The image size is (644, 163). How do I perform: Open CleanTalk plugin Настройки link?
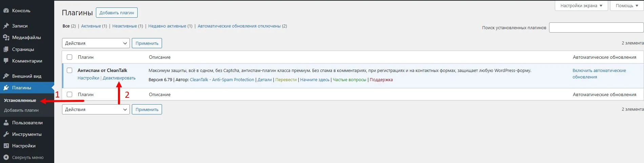(x=88, y=78)
